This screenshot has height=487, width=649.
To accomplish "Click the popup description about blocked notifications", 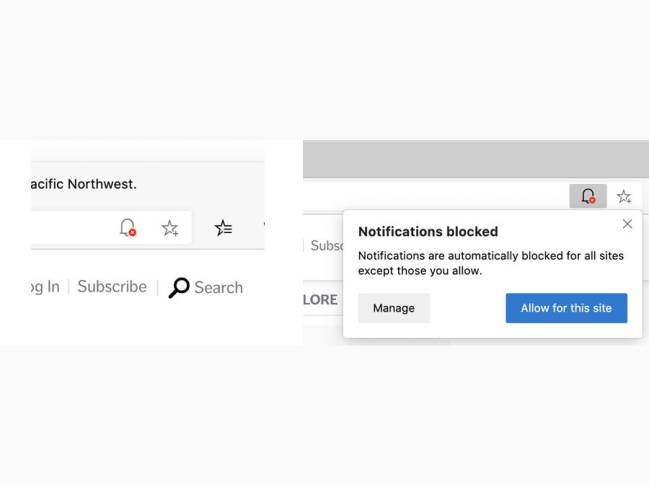I will (490, 263).
